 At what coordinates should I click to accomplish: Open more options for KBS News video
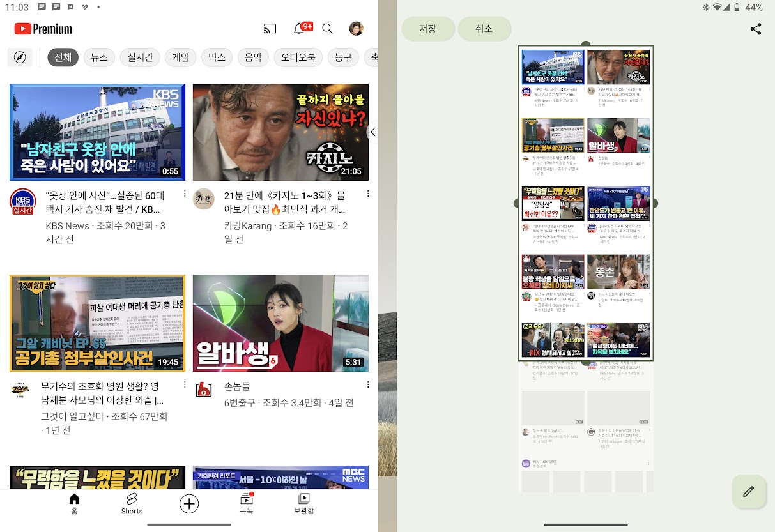(x=185, y=194)
